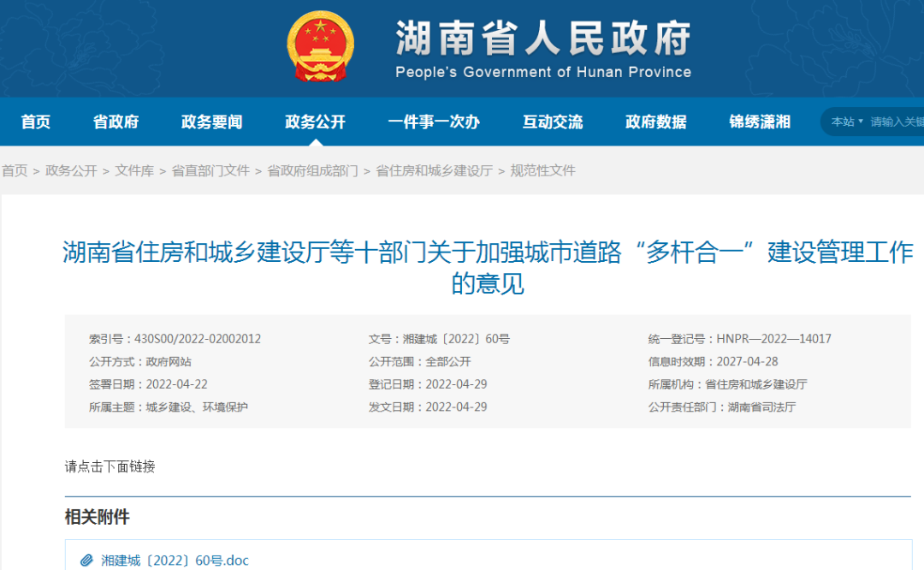Open the 锦绣潇湘 navigation item
This screenshot has height=570, width=924.
coord(760,122)
